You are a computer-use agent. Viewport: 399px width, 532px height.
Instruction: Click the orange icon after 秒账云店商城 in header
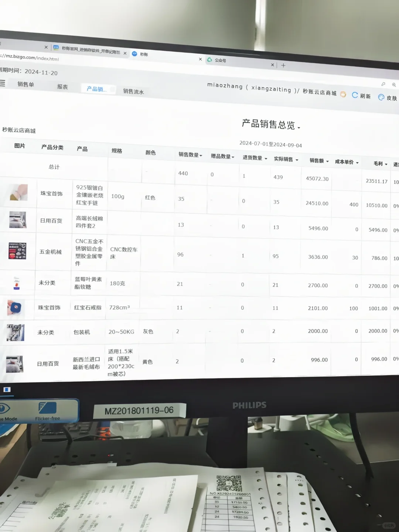pos(343,94)
